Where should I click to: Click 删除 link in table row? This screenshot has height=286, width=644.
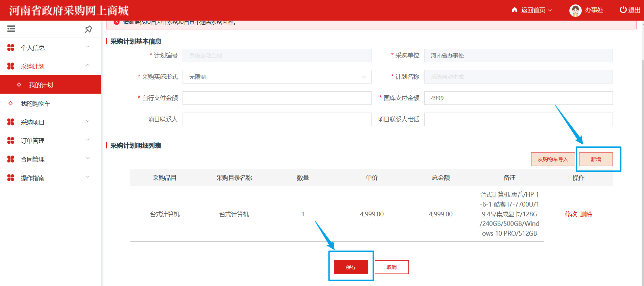tap(586, 214)
